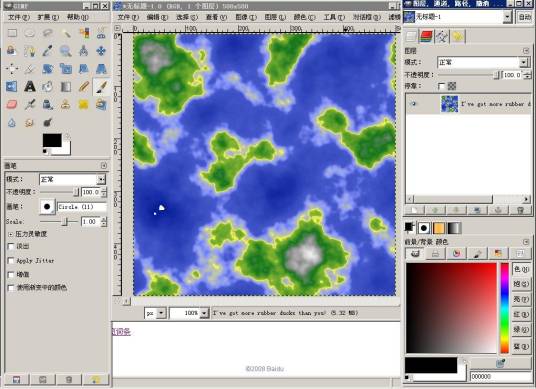Open the Layers panel tab menu arrow
Viewport: 536px width, 389px height.
tap(526, 51)
